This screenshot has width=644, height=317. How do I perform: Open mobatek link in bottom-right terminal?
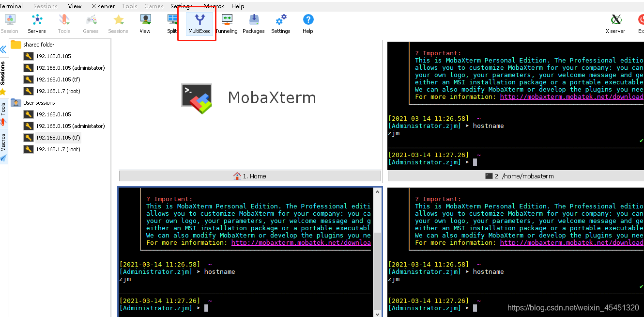click(x=572, y=242)
